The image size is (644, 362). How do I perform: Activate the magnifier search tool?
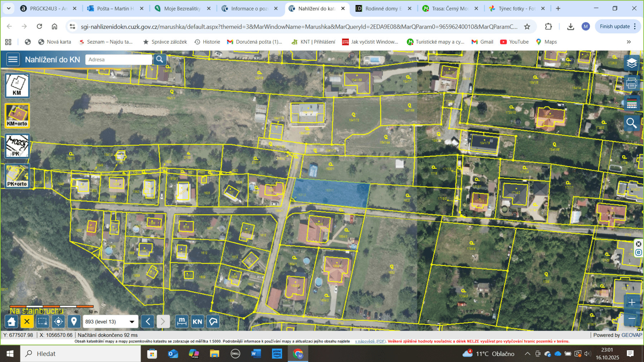click(x=632, y=123)
